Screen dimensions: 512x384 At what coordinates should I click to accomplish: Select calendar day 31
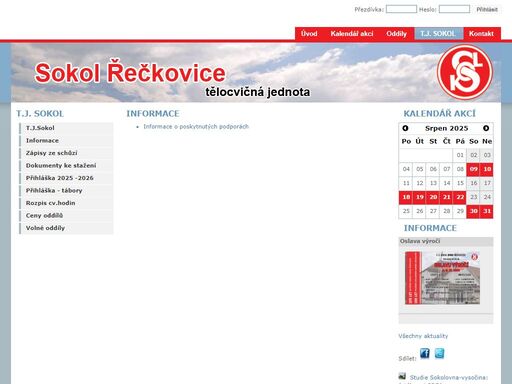coord(487,211)
